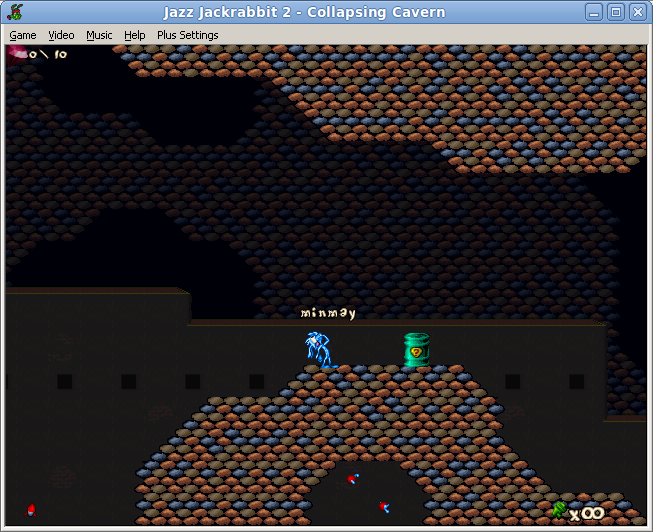Click the Jazz Jackrabbit title bar icon
Image resolution: width=653 pixels, height=532 pixels.
15,12
